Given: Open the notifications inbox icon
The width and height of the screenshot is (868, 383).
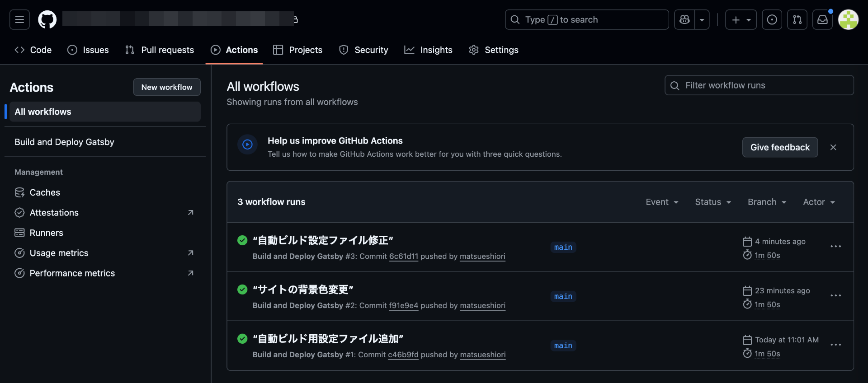Looking at the screenshot, I should point(822,19).
